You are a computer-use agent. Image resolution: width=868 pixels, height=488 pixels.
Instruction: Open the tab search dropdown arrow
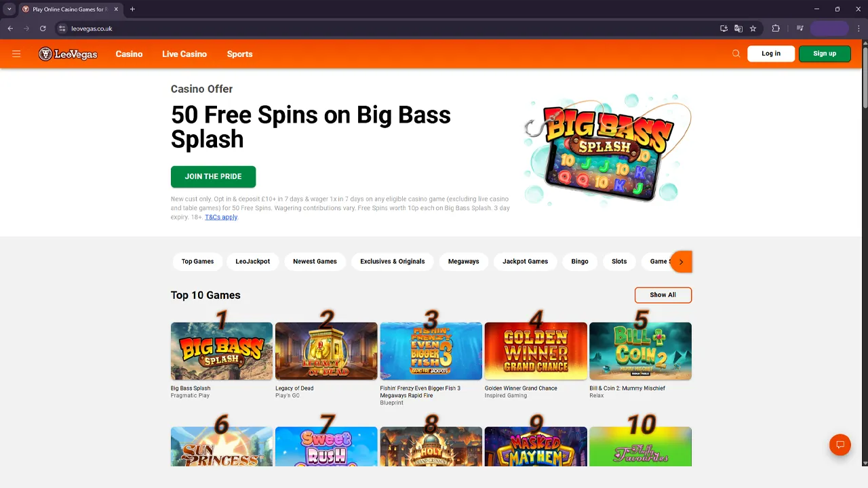coord(9,9)
